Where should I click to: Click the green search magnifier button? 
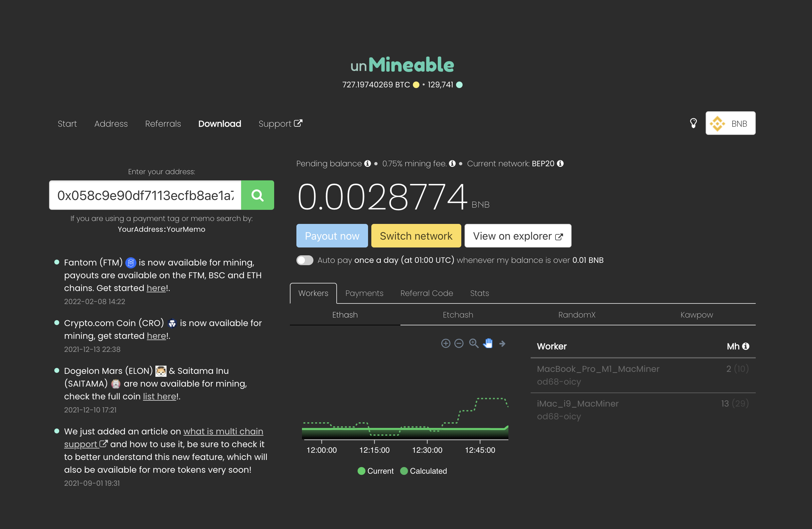coord(257,195)
